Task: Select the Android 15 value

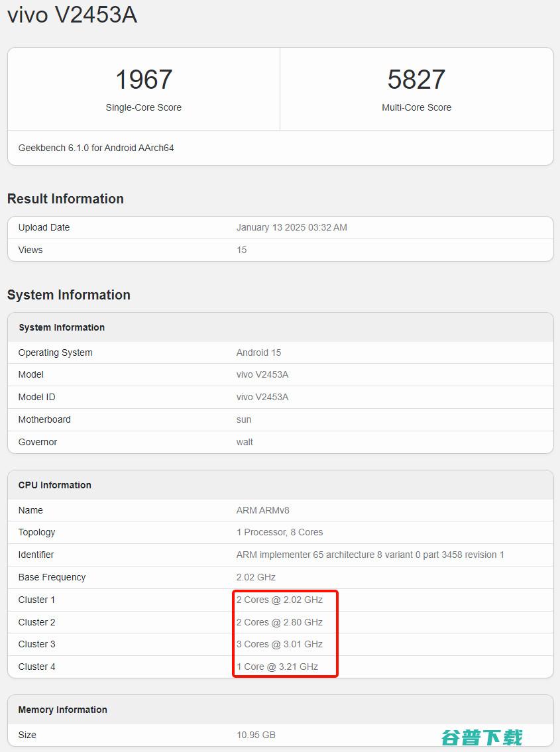Action: click(258, 352)
